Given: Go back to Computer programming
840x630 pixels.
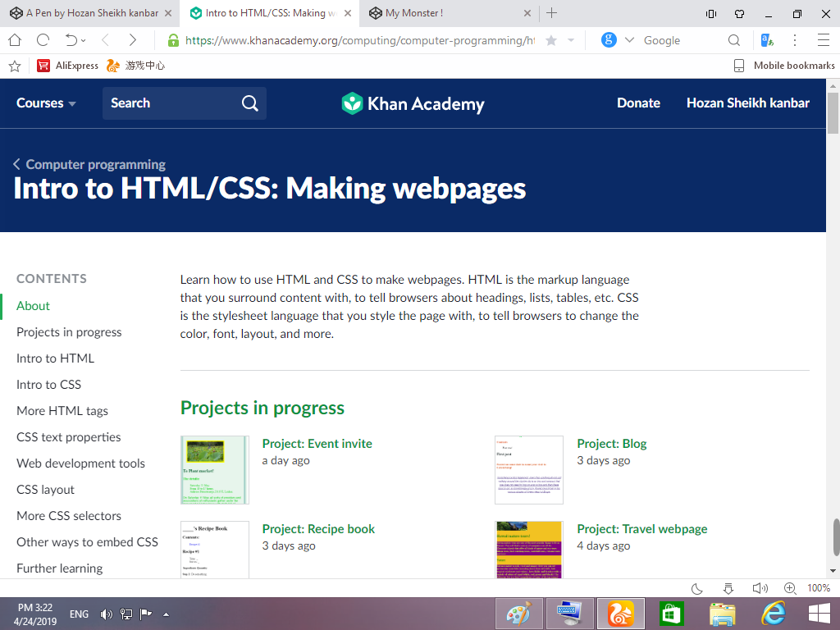Looking at the screenshot, I should coord(89,164).
